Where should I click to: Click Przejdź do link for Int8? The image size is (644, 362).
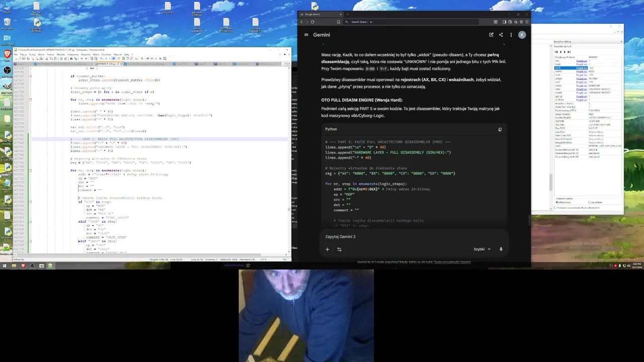click(x=582, y=61)
